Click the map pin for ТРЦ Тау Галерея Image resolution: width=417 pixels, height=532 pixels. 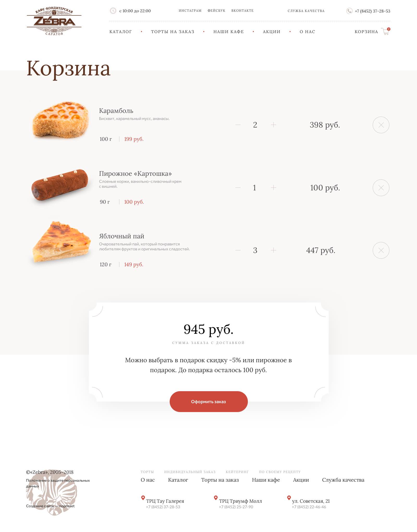coord(143,498)
